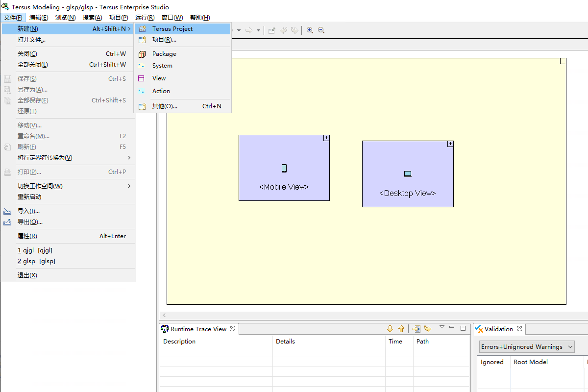Open the 帮助(H) menu
This screenshot has height=392, width=588.
200,18
